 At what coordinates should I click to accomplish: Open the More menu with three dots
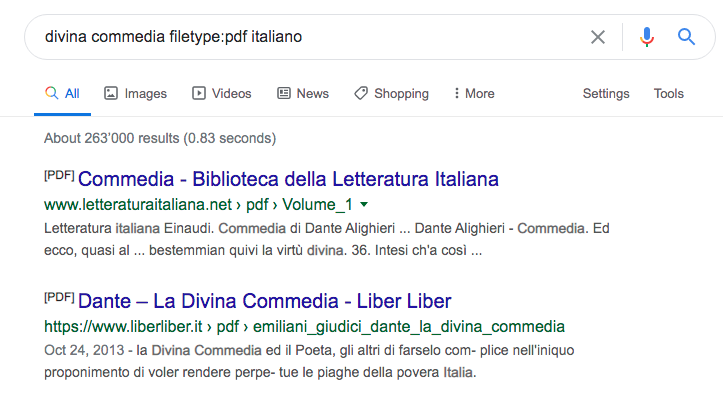click(x=474, y=93)
